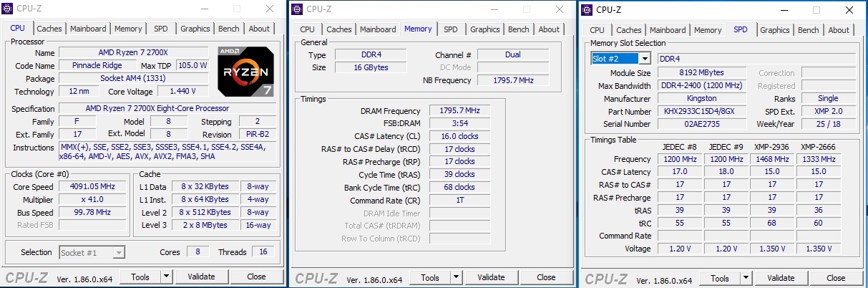
Task: Click Close button in left window
Action: 256,277
